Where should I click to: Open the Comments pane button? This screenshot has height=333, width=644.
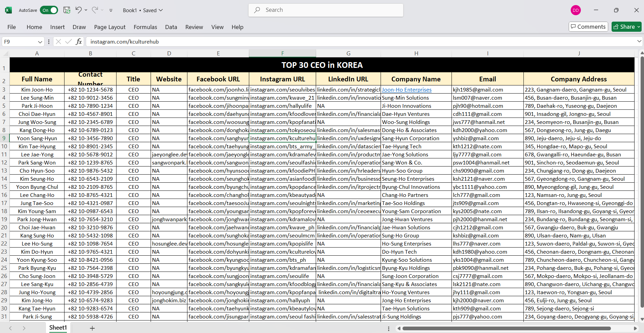[588, 27]
